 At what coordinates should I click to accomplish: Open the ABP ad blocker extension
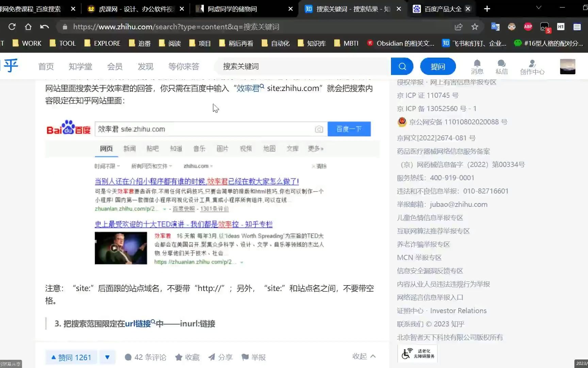coord(528,27)
